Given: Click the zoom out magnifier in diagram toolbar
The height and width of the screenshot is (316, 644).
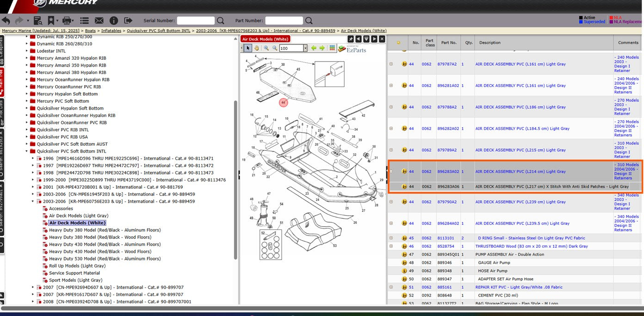Looking at the screenshot, I should (x=274, y=48).
